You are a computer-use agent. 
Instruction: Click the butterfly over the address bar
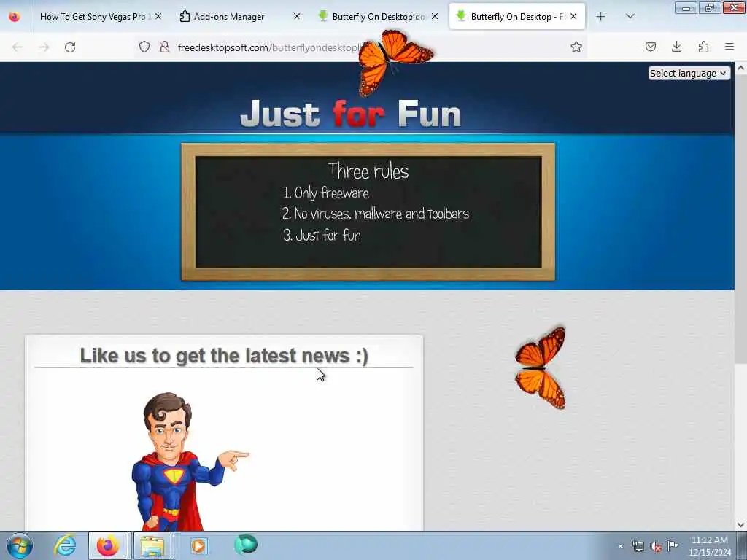(x=395, y=62)
